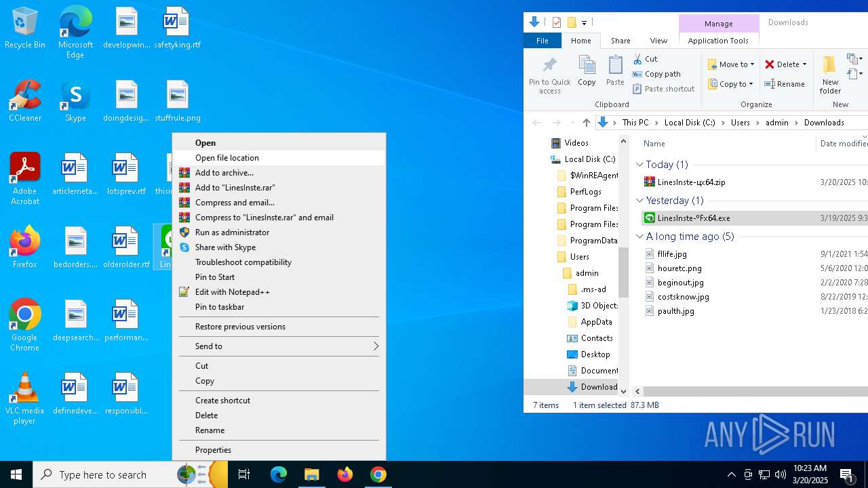Choose Run as administrator

click(279, 232)
